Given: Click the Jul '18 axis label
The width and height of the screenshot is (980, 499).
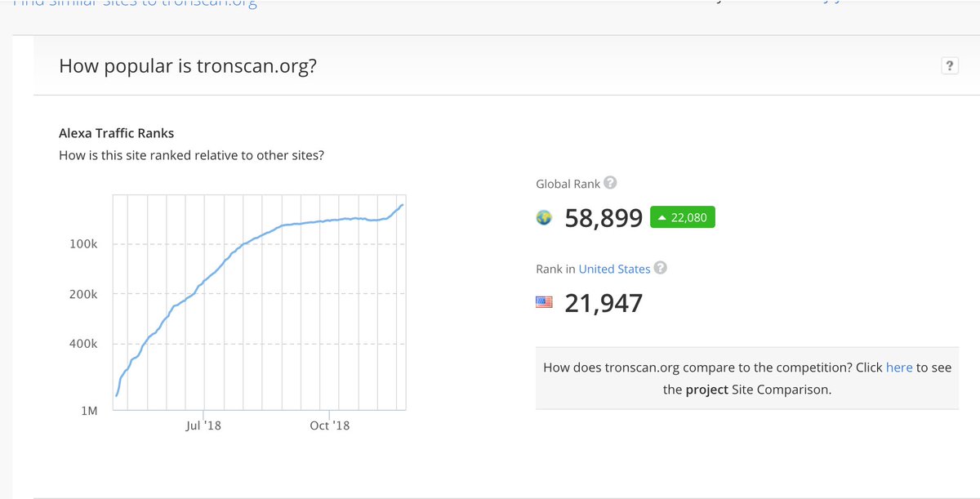Looking at the screenshot, I should click(x=203, y=425).
